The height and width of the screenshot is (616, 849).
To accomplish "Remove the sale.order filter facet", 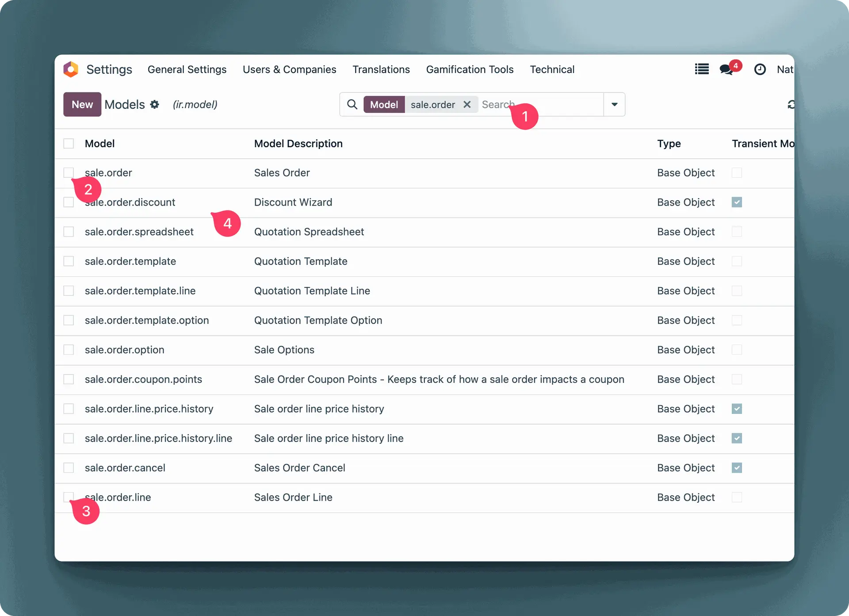I will pos(467,104).
